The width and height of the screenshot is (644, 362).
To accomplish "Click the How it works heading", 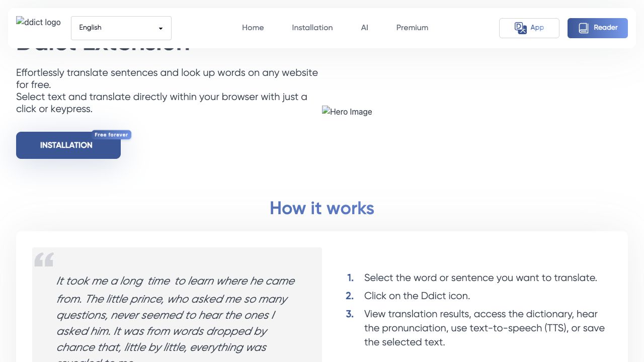I will pyautogui.click(x=322, y=208).
